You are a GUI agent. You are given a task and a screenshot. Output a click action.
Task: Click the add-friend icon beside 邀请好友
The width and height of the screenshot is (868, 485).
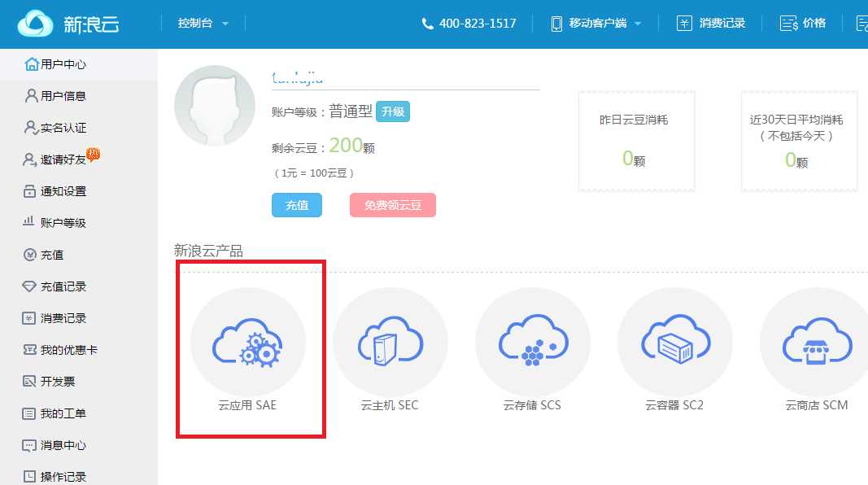[30, 159]
